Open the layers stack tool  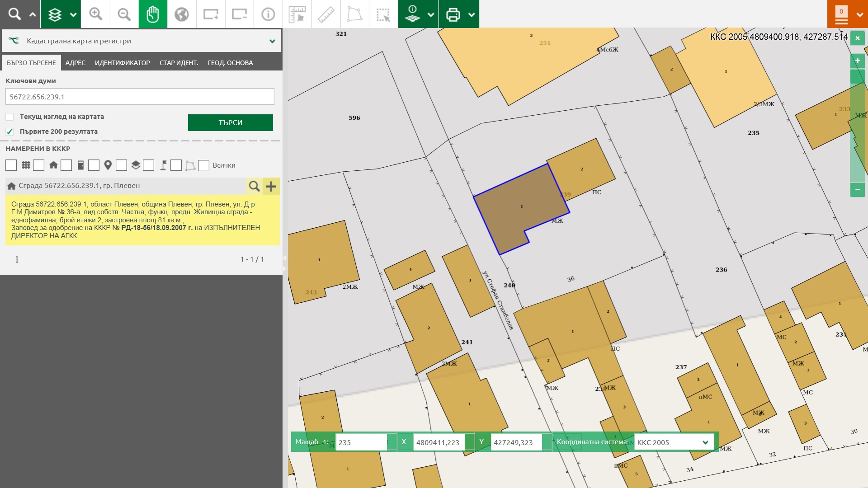(55, 14)
